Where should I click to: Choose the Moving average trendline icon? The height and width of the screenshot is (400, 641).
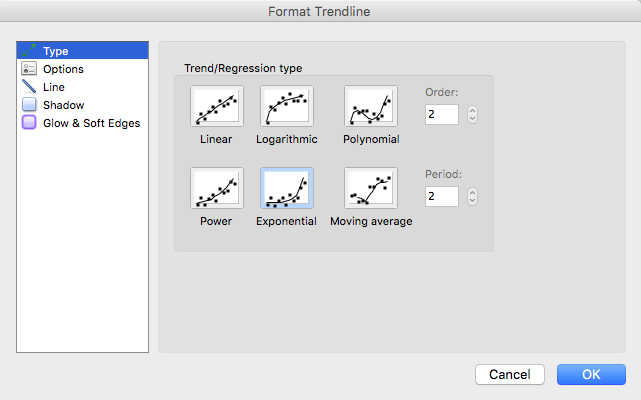click(371, 188)
